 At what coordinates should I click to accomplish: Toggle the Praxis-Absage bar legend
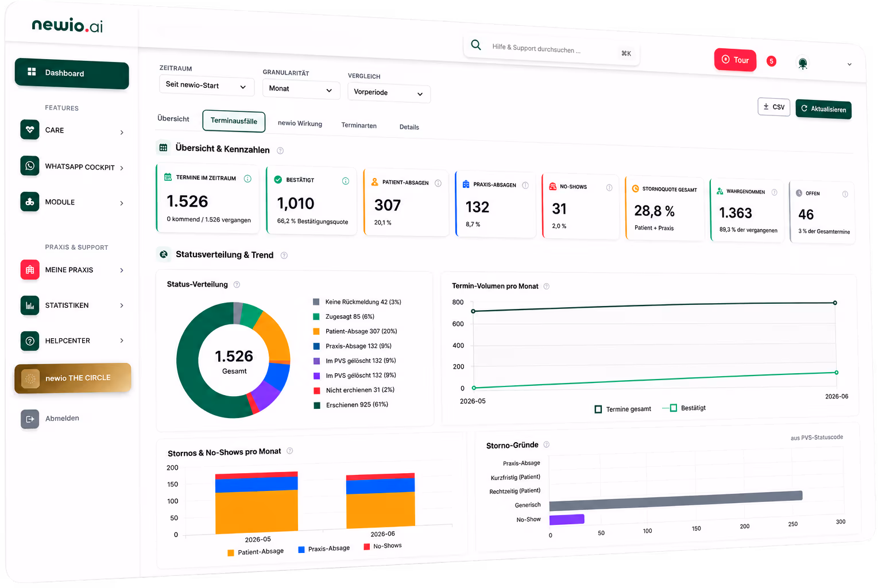coord(324,549)
